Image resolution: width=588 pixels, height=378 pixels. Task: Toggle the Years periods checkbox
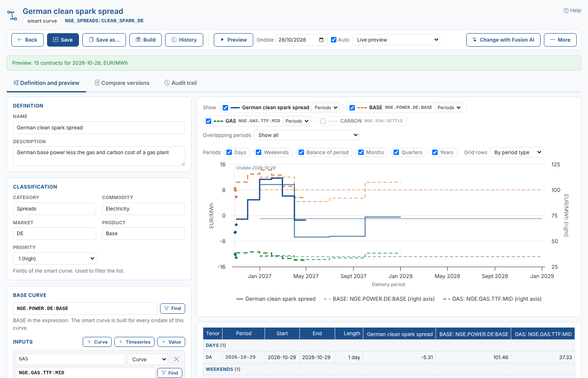point(435,152)
